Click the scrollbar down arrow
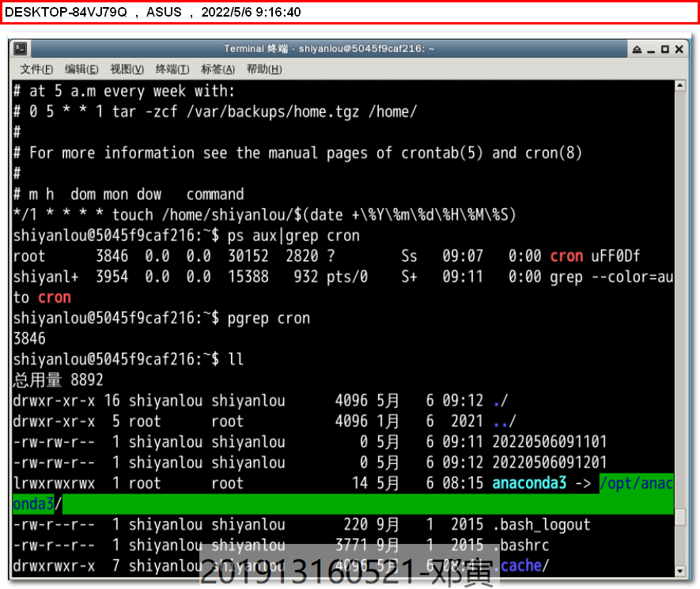This screenshot has height=589, width=700. (680, 572)
